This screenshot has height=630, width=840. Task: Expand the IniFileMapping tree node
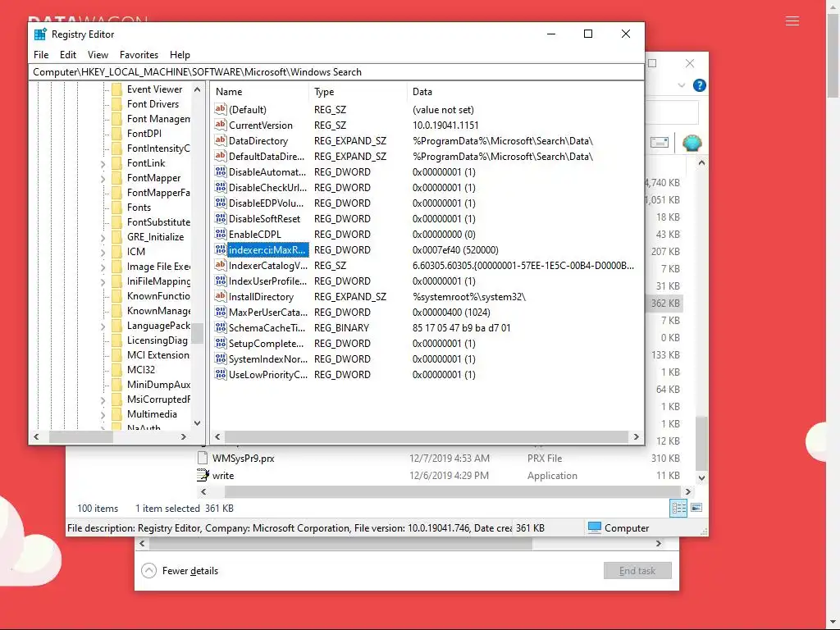[x=103, y=282]
